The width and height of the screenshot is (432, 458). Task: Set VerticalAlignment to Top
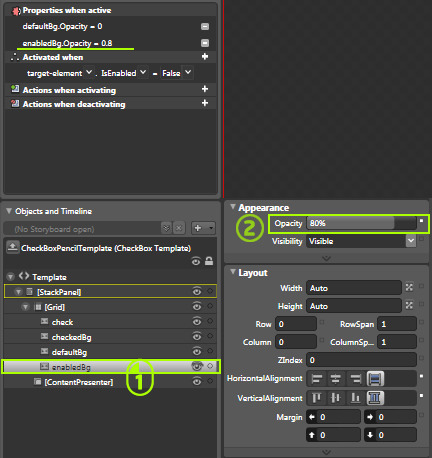tap(317, 397)
